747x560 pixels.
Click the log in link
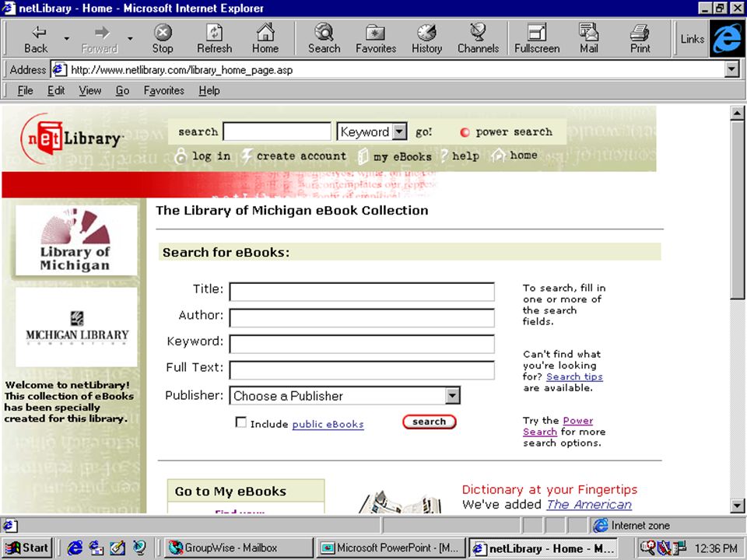pyautogui.click(x=211, y=156)
